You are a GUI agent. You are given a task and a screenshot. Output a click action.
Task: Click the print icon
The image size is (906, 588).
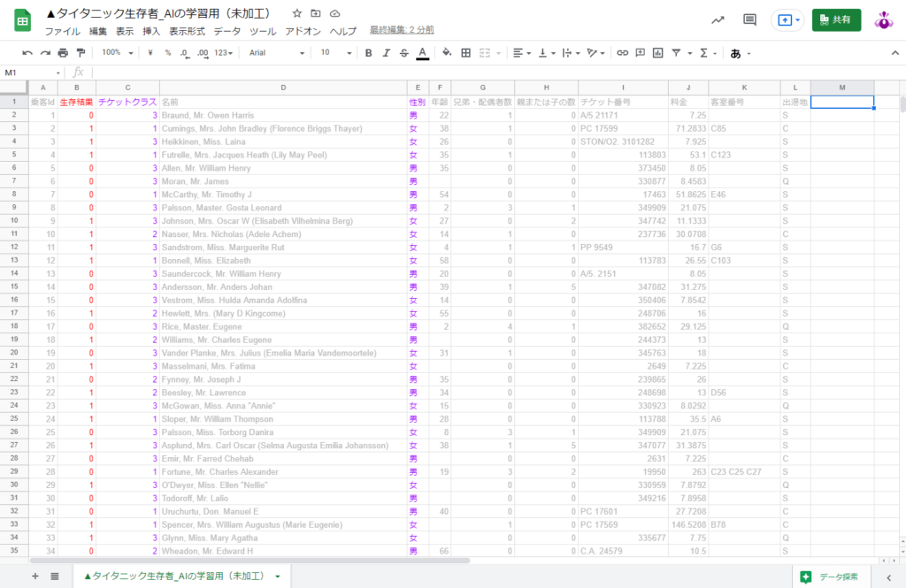click(x=63, y=53)
